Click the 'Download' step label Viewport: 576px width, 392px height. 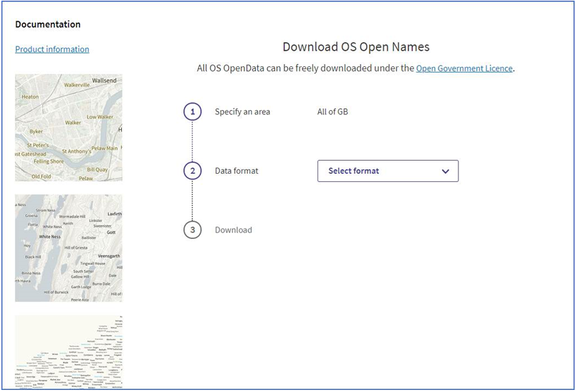pos(234,230)
